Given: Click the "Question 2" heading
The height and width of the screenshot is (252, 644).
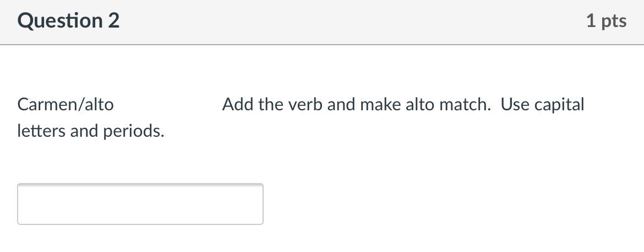Looking at the screenshot, I should coord(68,21).
